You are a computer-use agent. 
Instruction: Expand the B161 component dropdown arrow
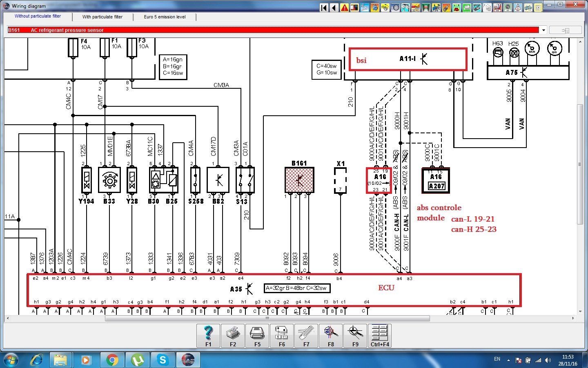point(543,30)
